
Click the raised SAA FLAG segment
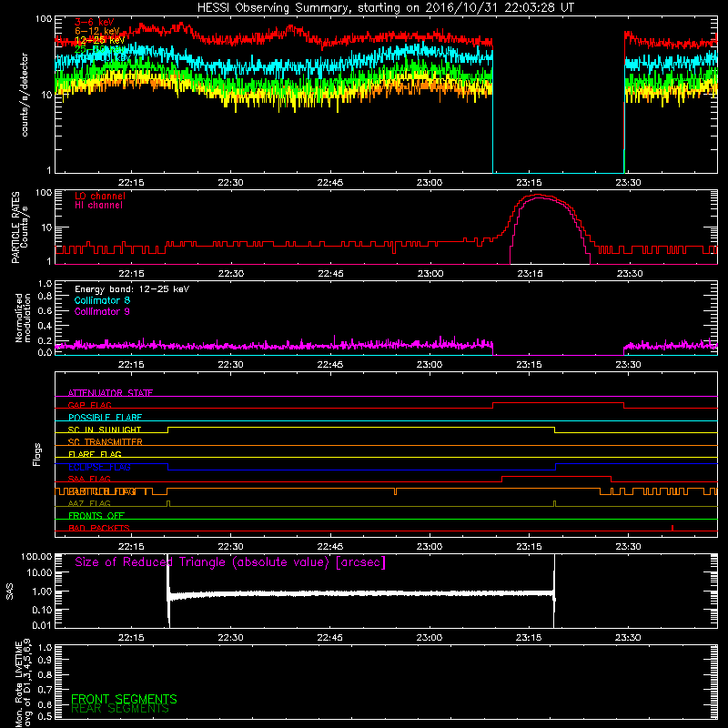point(556,477)
